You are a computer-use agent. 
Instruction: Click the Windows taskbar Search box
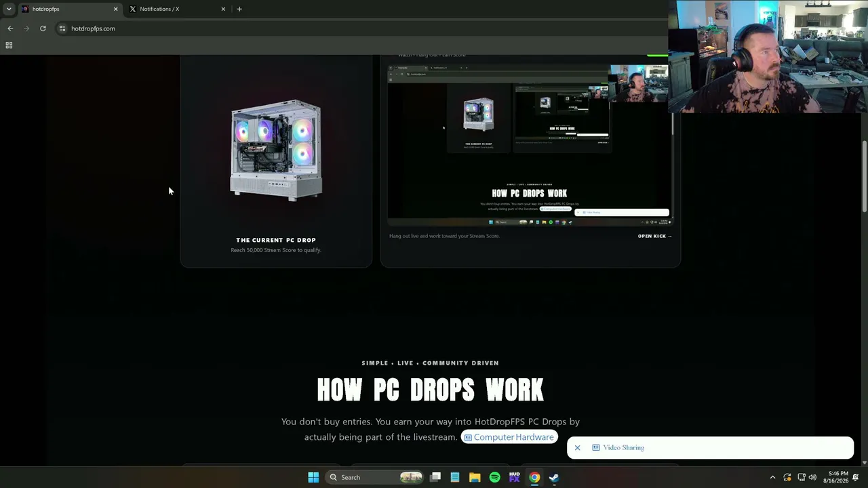[x=375, y=477]
